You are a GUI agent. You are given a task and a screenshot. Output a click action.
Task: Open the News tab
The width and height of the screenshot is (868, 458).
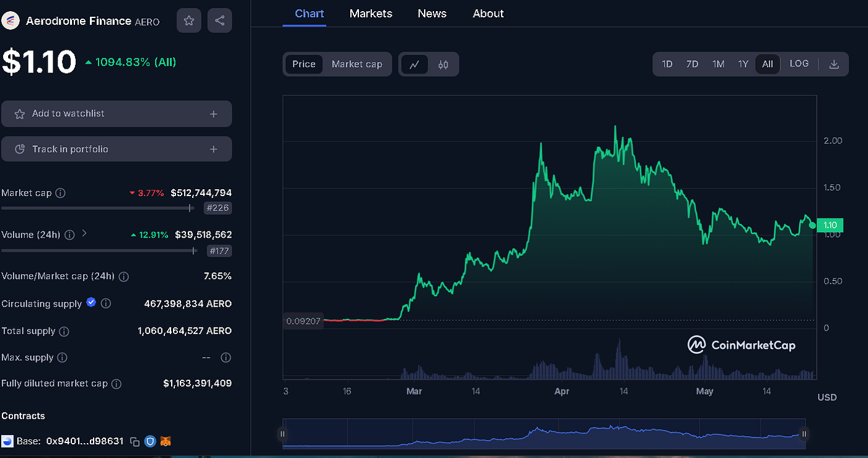[432, 13]
